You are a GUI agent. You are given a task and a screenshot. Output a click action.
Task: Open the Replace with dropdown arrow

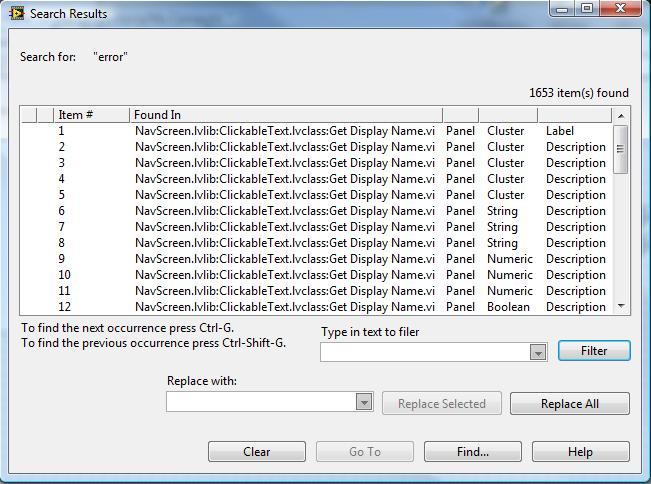point(364,402)
